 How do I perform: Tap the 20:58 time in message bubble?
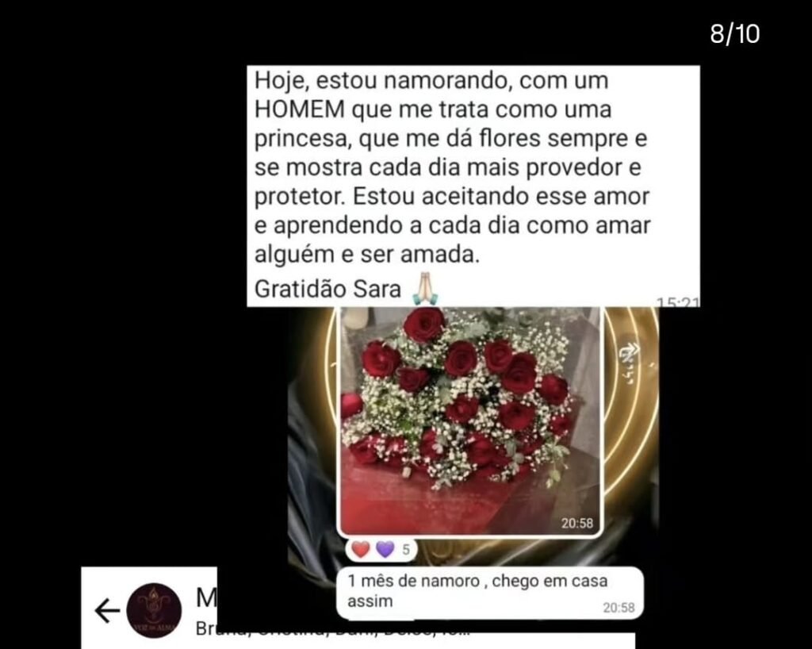619,607
